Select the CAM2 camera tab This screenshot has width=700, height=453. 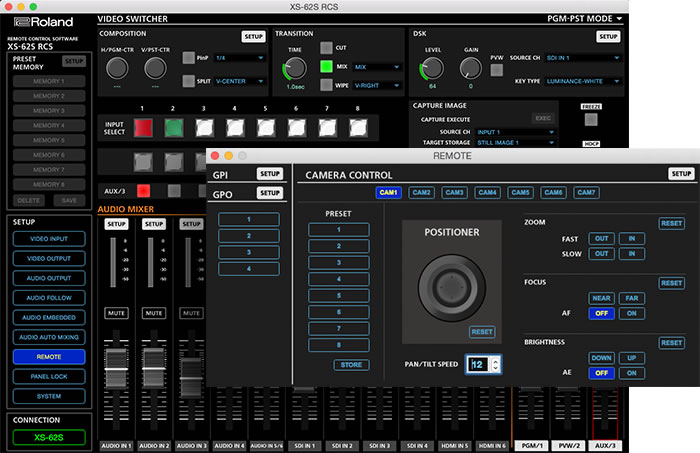pyautogui.click(x=421, y=192)
